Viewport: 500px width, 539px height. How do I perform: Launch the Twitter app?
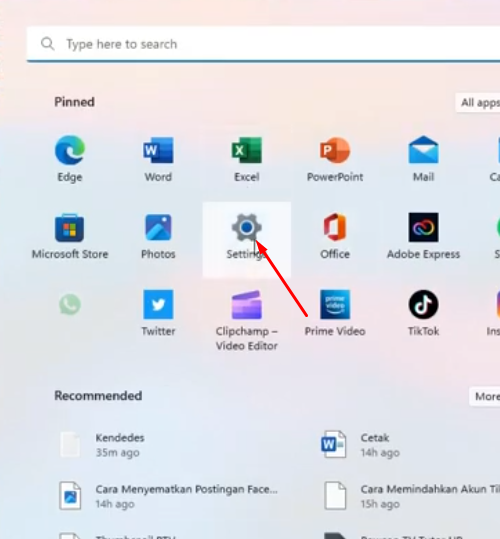coord(158,313)
